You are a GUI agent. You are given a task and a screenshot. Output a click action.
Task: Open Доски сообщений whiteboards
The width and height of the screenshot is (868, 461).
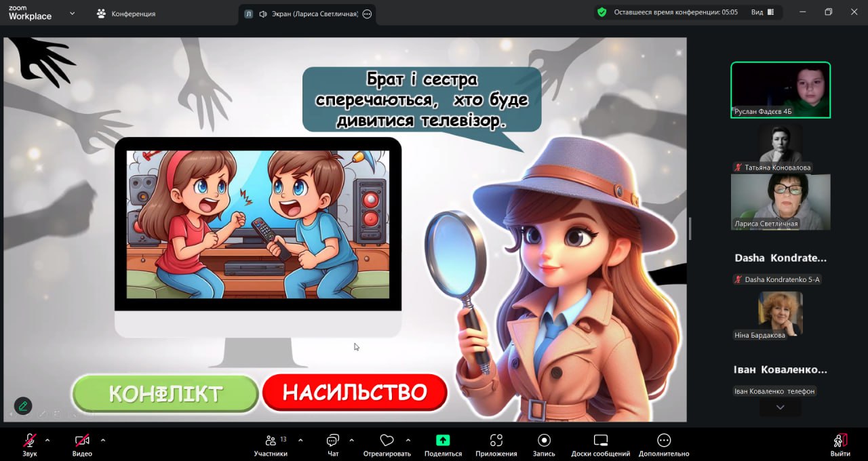pos(600,441)
